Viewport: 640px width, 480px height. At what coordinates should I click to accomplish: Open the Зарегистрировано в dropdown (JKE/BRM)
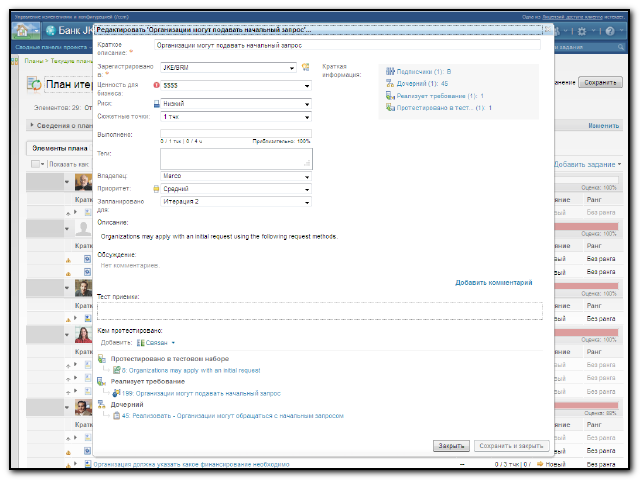click(x=292, y=68)
